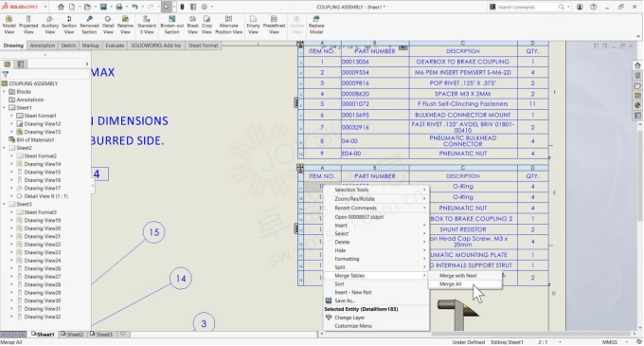Select the Crop View tool
The height and width of the screenshot is (346, 644).
tap(206, 25)
